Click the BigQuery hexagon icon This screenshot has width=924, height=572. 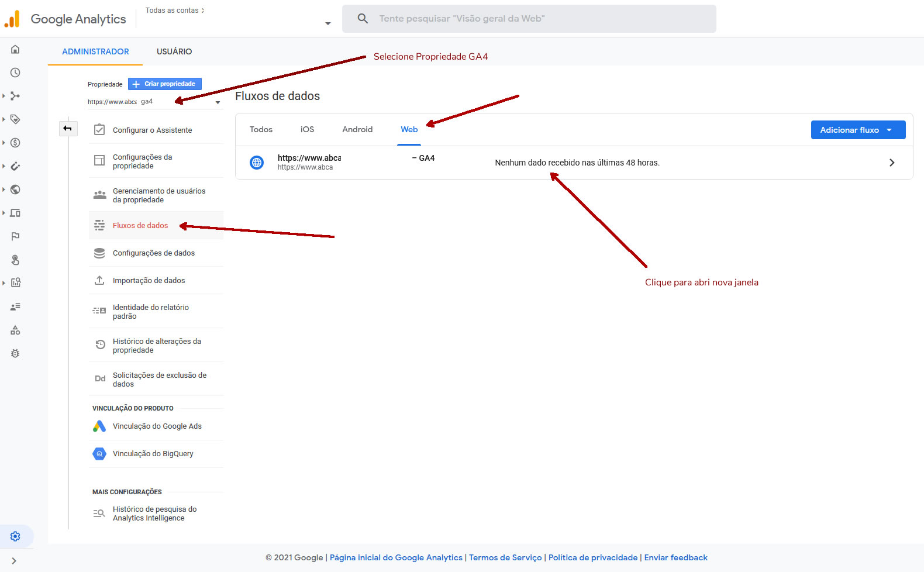coord(99,453)
